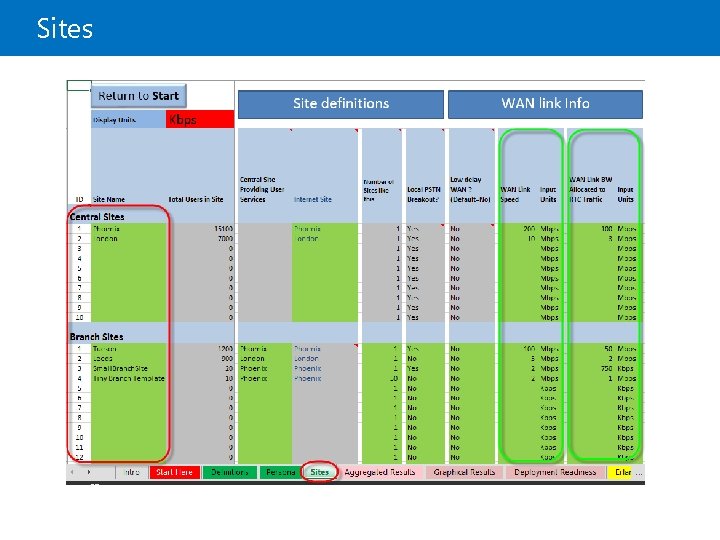This screenshot has width=720, height=540.
Task: Select the red Kbps display units cell
Action: point(200,119)
